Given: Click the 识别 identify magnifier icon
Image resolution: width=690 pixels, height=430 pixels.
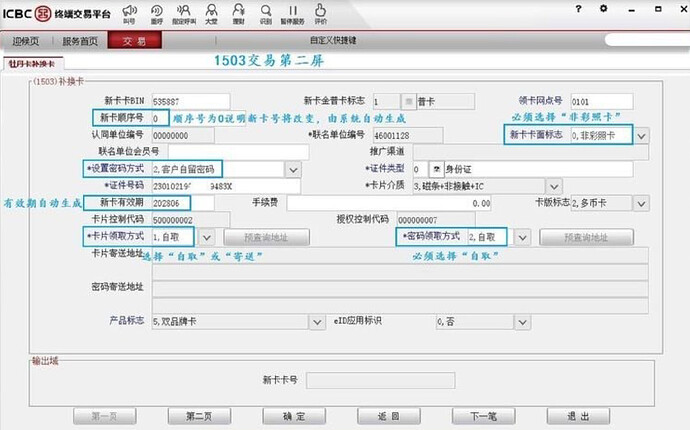Looking at the screenshot, I should (266, 14).
